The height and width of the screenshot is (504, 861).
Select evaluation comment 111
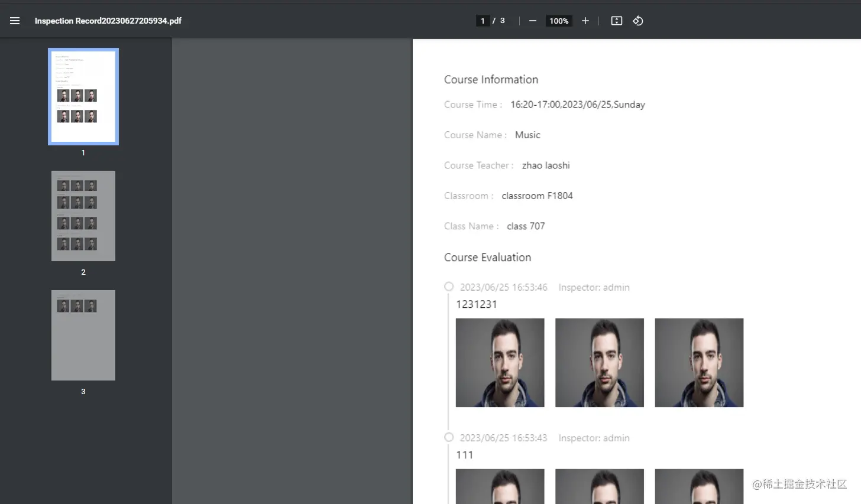coord(465,455)
